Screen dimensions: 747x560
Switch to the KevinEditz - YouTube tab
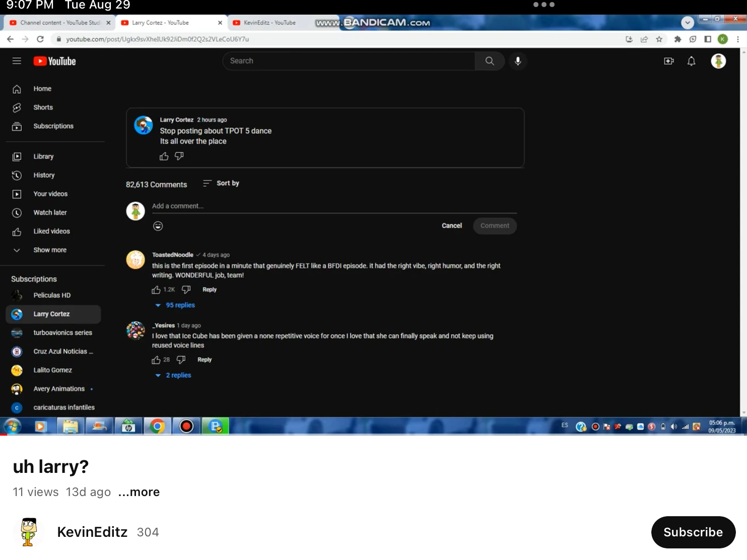point(269,22)
